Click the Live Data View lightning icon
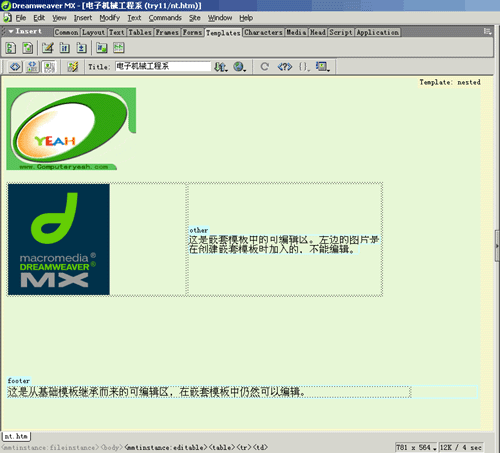This screenshot has height=453, width=500. 73,67
